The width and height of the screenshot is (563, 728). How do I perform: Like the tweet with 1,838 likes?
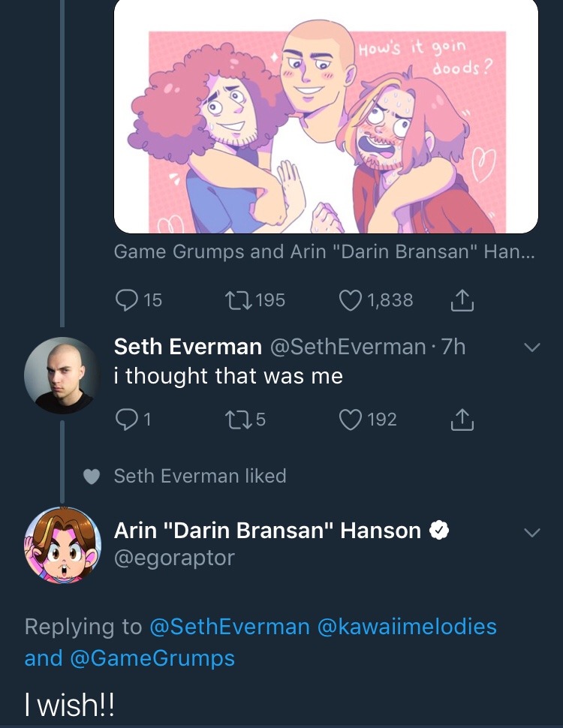click(351, 300)
